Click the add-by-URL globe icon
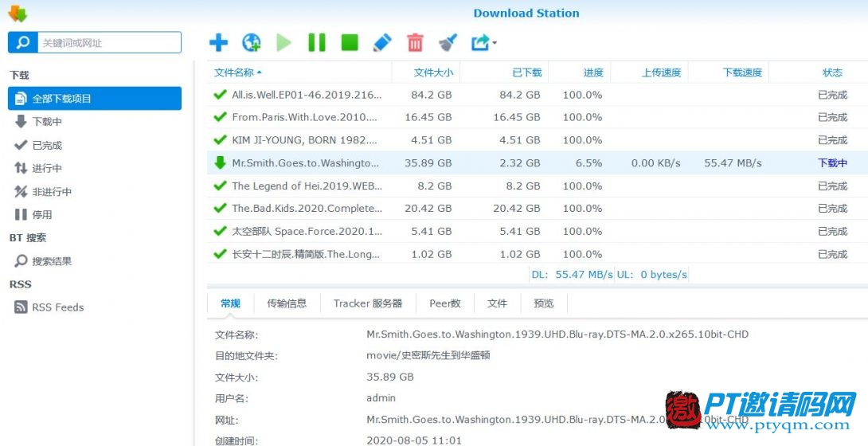The width and height of the screenshot is (868, 446). [252, 42]
